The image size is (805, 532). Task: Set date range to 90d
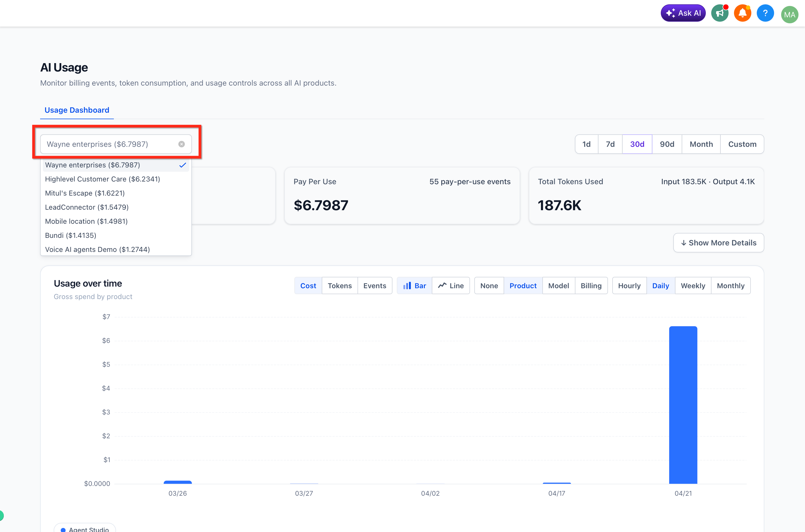pyautogui.click(x=667, y=144)
